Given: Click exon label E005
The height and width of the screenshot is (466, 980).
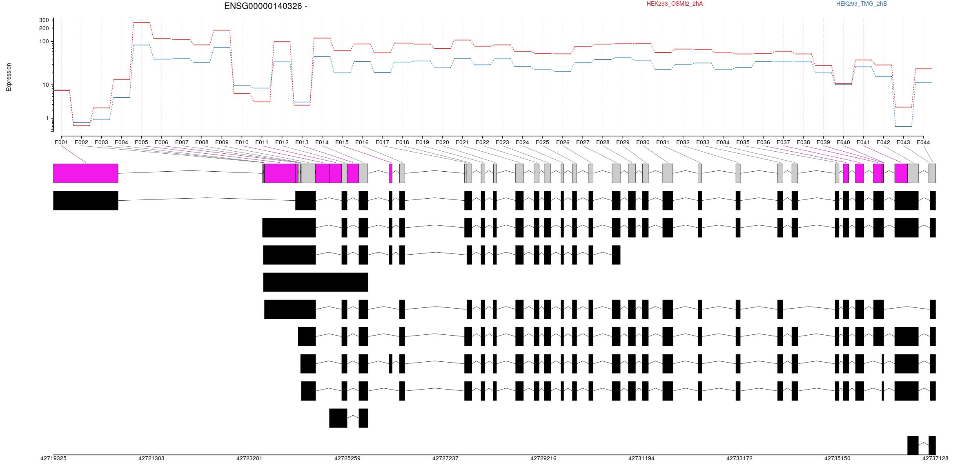Looking at the screenshot, I should tap(141, 142).
